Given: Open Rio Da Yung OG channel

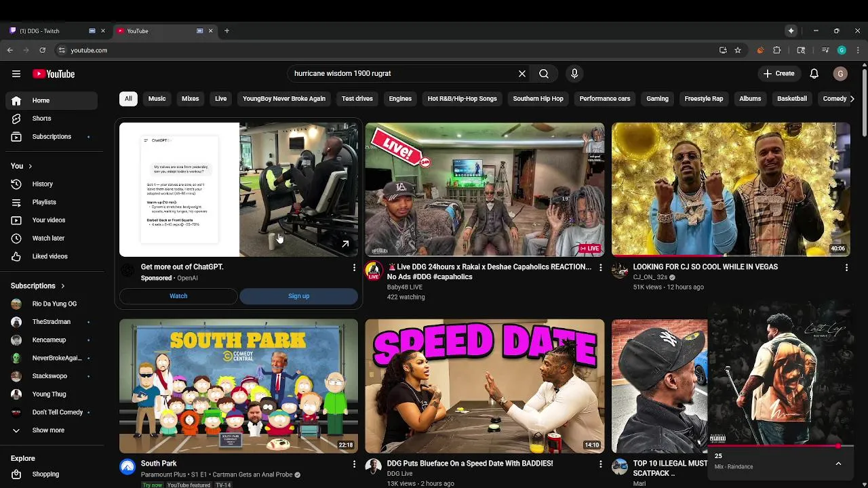Looking at the screenshot, I should pos(52,304).
